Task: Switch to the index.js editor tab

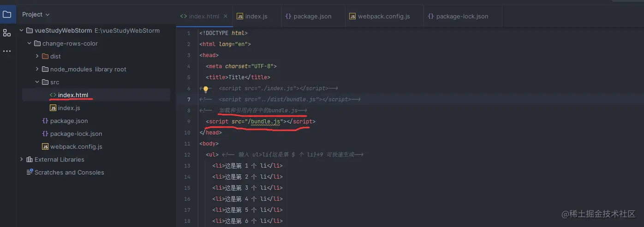Action: tap(256, 16)
